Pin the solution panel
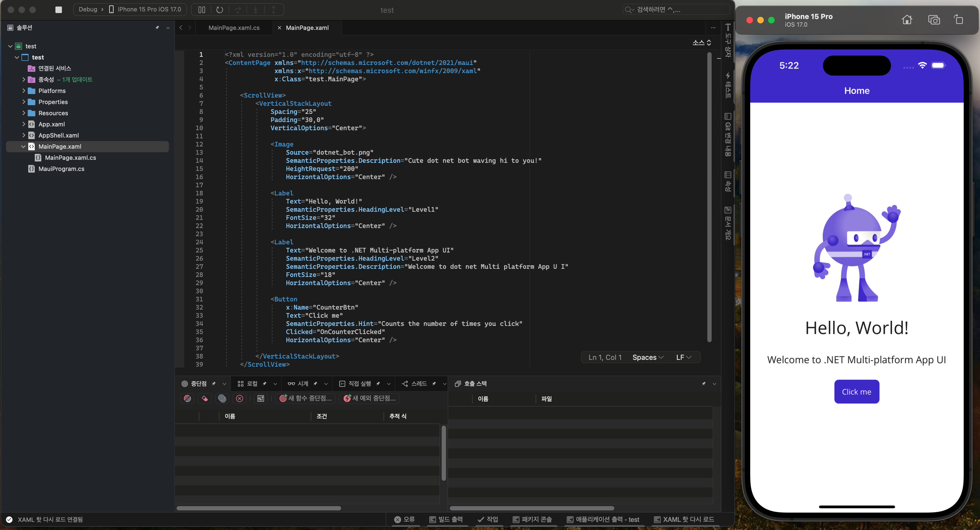 click(x=157, y=27)
